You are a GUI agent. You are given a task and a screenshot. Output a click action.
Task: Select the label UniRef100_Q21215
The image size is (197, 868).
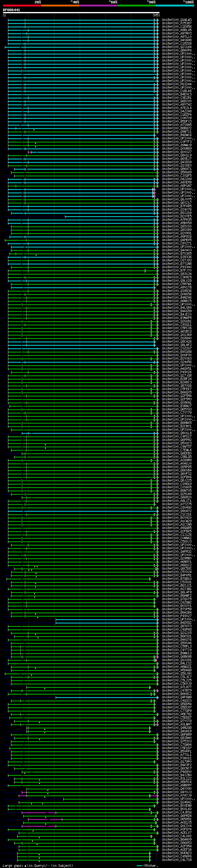tap(177, 633)
